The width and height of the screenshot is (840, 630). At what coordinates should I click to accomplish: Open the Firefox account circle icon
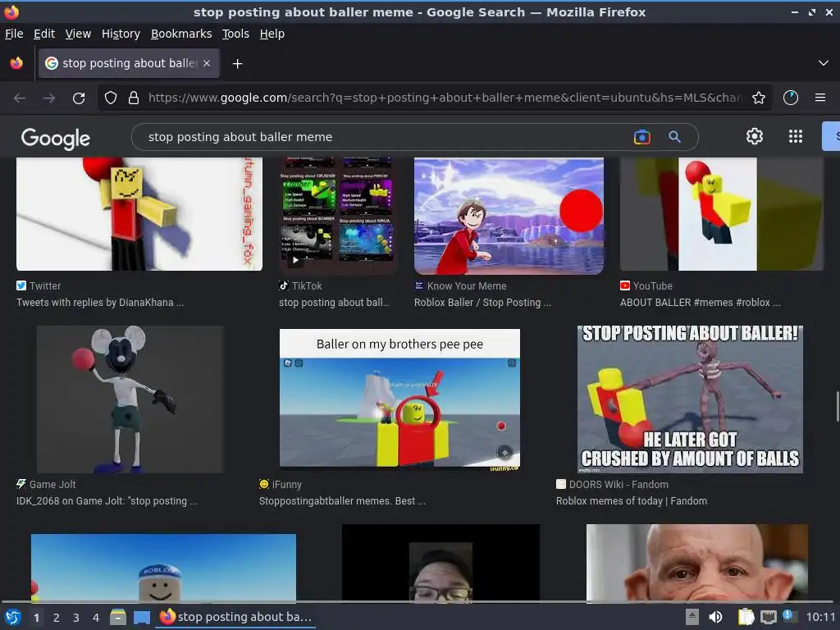791,98
